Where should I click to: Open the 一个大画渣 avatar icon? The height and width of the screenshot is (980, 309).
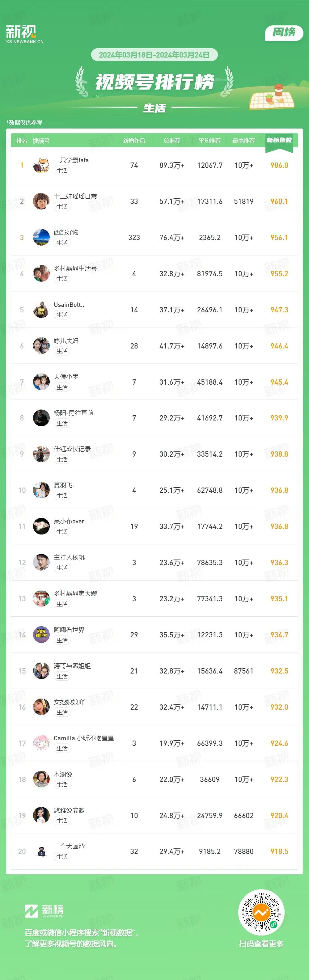tap(41, 852)
